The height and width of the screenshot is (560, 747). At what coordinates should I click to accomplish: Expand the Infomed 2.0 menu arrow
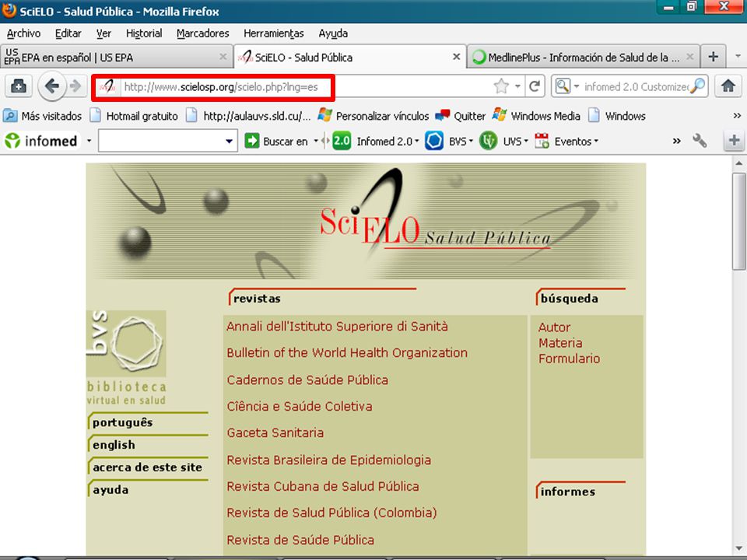pos(417,142)
